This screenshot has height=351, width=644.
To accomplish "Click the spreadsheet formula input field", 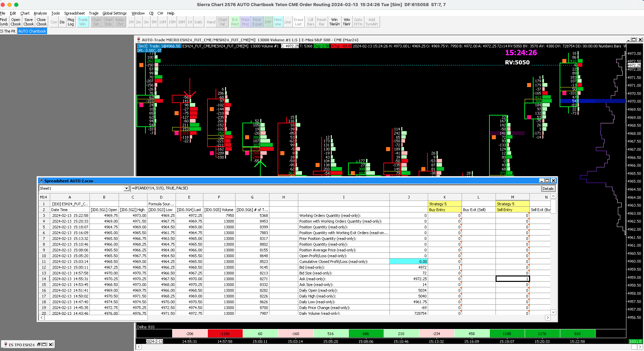I will [335, 188].
